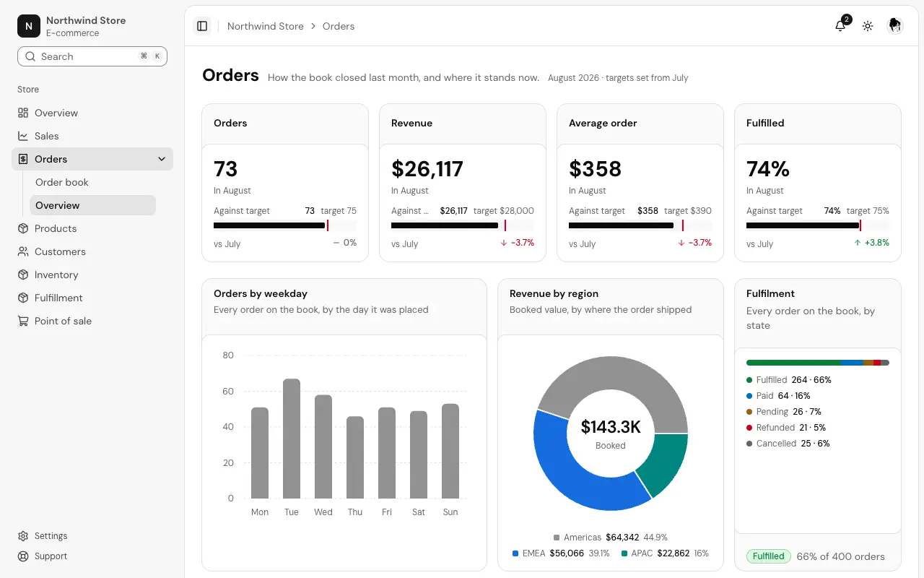
Task: Click the Northwind Store logo tile
Action: click(x=29, y=26)
